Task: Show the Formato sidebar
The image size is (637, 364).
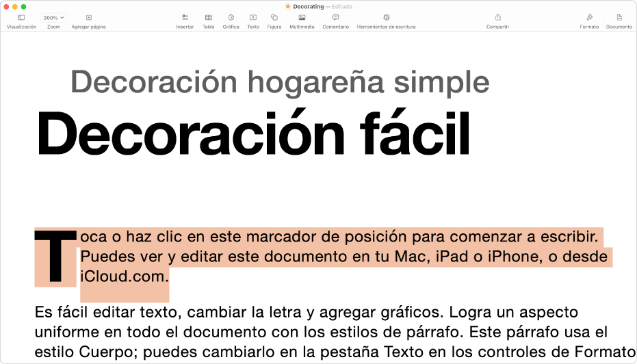Action: 590,18
